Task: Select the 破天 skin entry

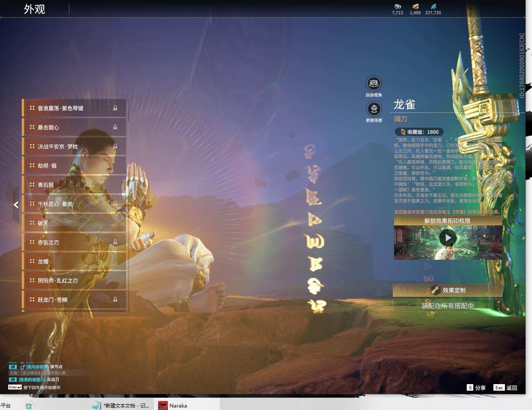Action: tap(74, 223)
